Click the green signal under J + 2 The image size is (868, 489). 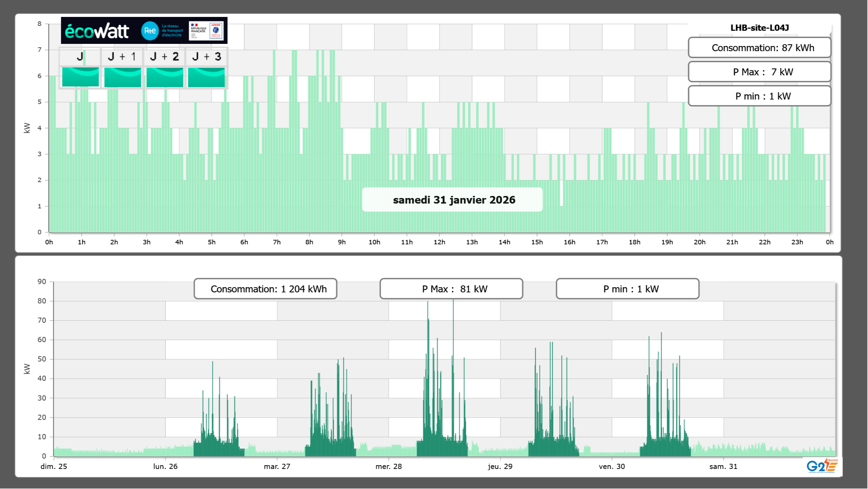(x=165, y=77)
